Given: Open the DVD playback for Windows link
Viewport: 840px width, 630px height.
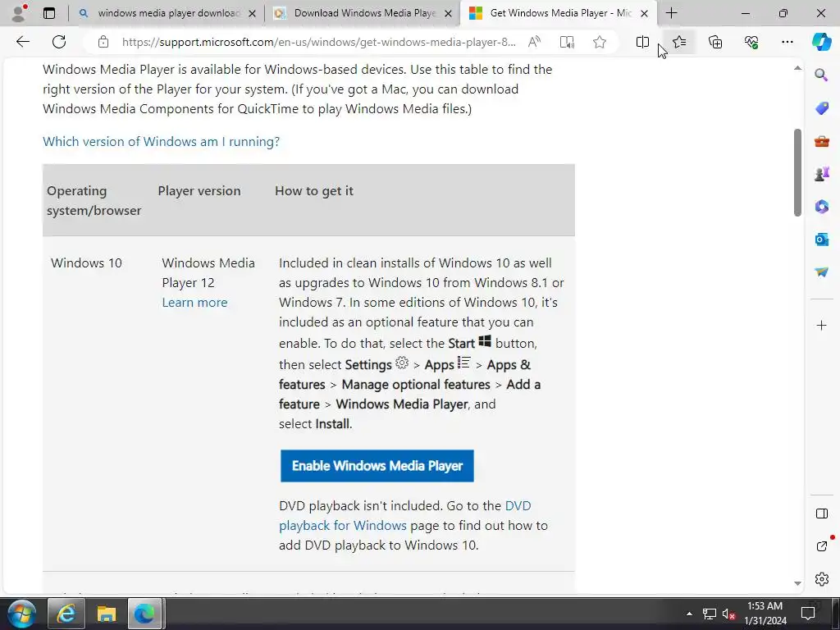Looking at the screenshot, I should point(405,515).
